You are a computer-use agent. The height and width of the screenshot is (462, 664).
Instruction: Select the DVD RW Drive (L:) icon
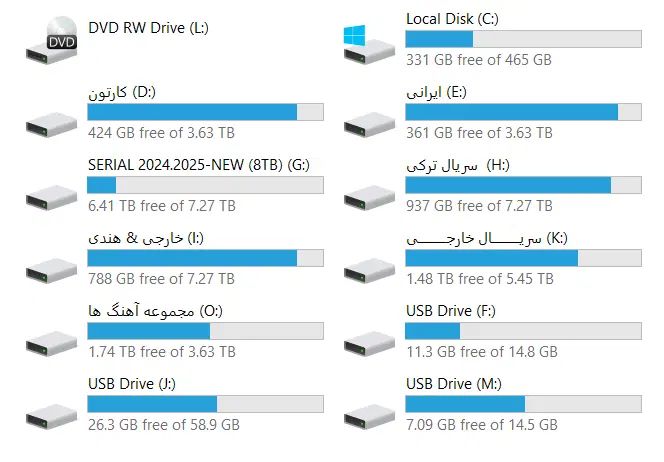52,41
